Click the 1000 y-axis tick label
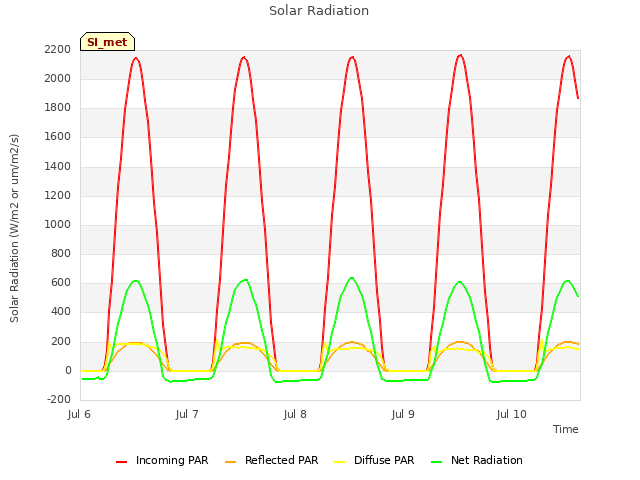 pyautogui.click(x=58, y=224)
